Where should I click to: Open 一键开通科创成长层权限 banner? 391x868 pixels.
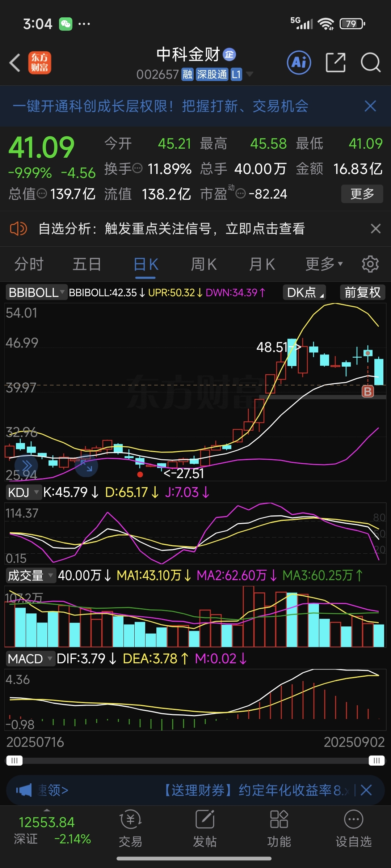click(x=160, y=106)
